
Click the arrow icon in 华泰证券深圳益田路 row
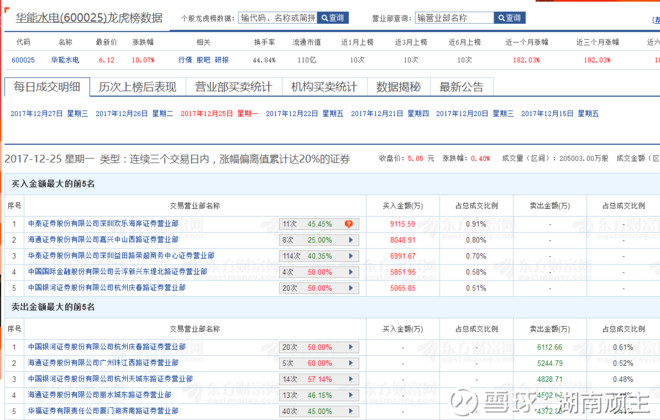pyautogui.click(x=349, y=256)
